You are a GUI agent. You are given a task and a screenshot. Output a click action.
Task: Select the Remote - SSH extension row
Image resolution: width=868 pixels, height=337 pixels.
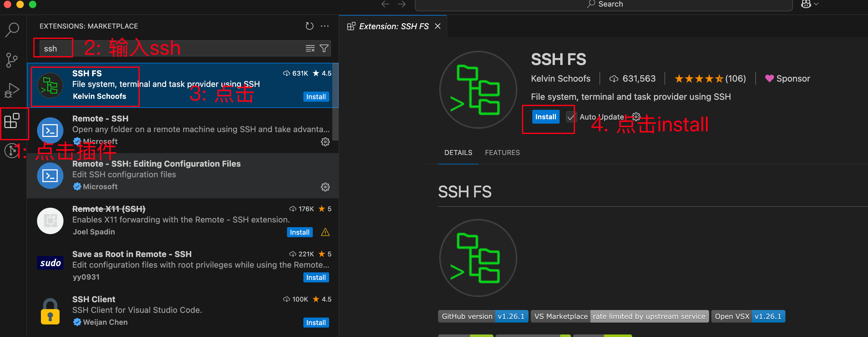[183, 130]
